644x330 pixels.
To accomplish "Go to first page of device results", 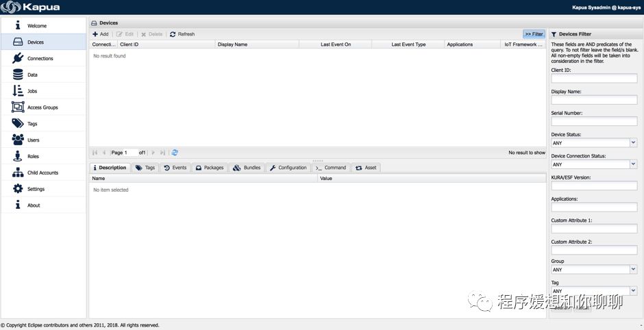I will click(x=95, y=153).
